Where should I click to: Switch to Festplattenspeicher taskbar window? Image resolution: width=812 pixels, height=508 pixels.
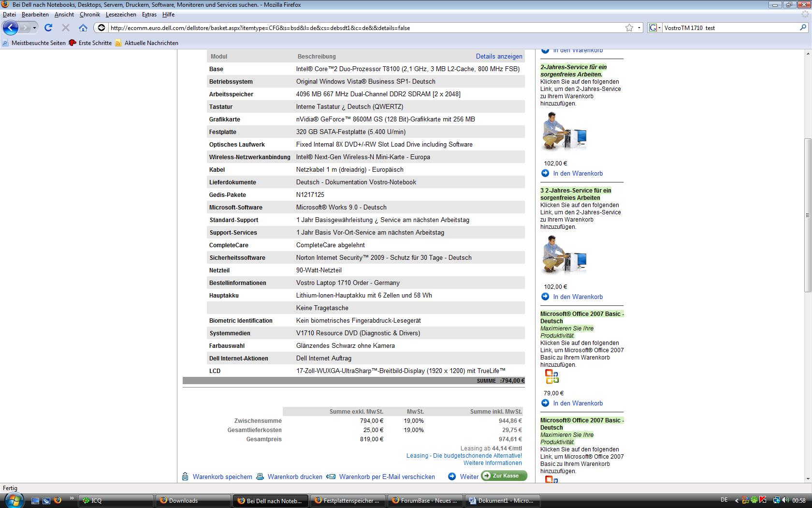pyautogui.click(x=348, y=501)
